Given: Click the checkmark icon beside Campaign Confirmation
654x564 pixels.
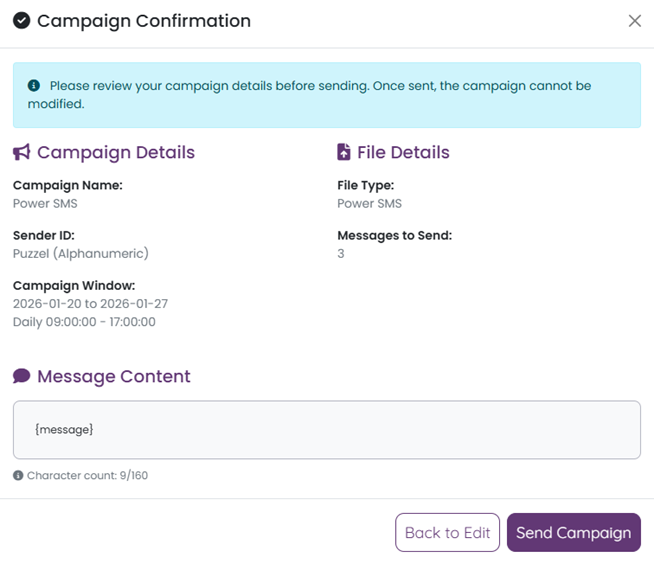Looking at the screenshot, I should (21, 21).
